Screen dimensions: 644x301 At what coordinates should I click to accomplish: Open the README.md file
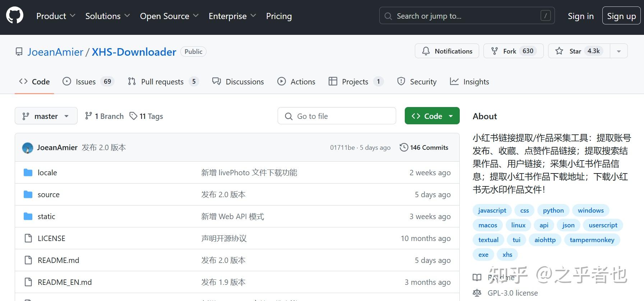(x=59, y=260)
